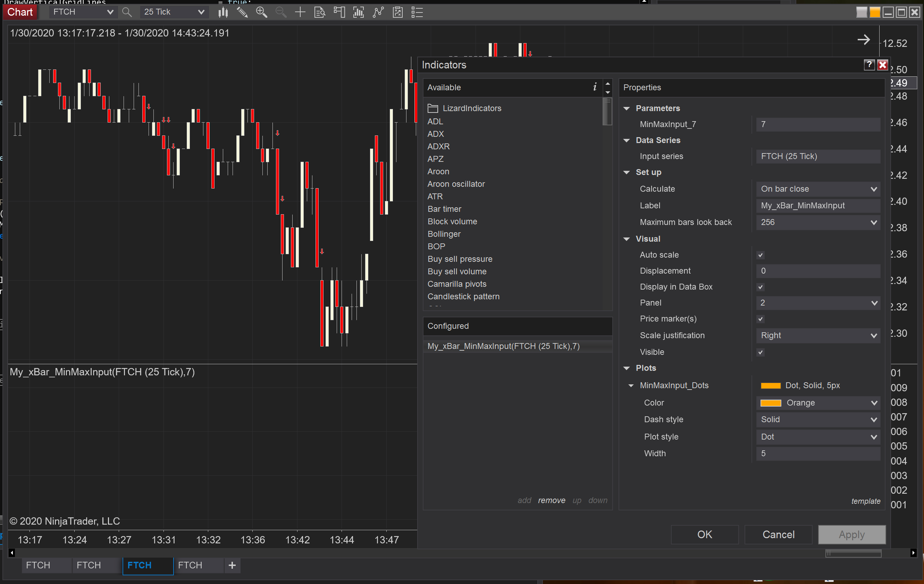Open the data box icon
This screenshot has height=584, width=924.
[x=320, y=12]
